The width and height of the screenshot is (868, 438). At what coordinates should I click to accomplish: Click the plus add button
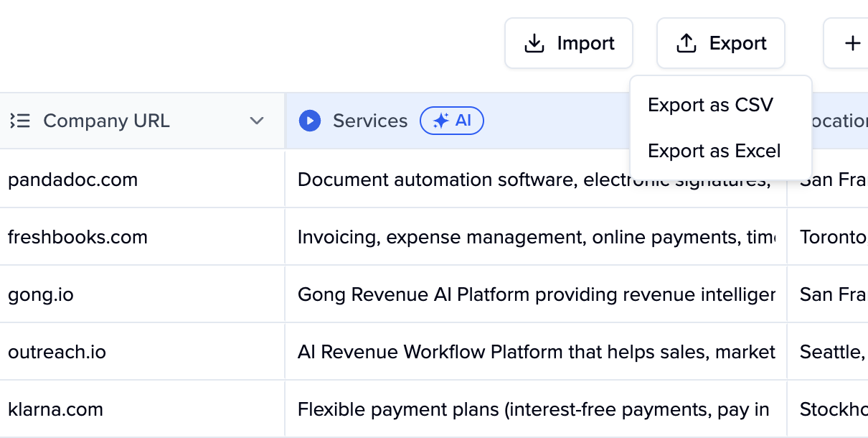click(852, 44)
